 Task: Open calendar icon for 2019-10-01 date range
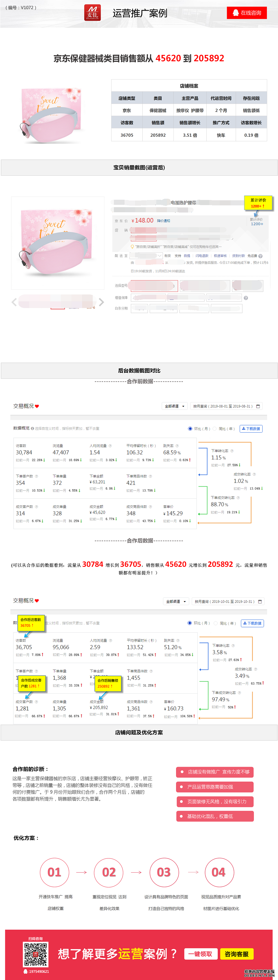point(260,601)
